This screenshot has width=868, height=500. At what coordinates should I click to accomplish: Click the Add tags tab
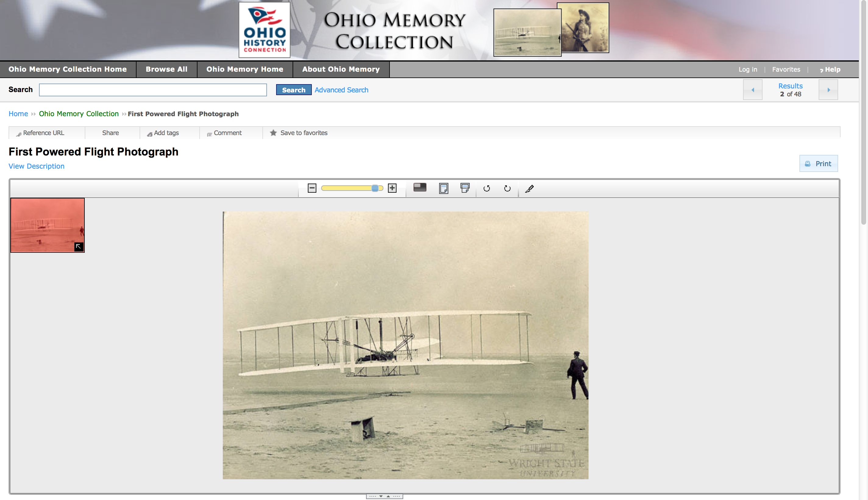pos(163,133)
